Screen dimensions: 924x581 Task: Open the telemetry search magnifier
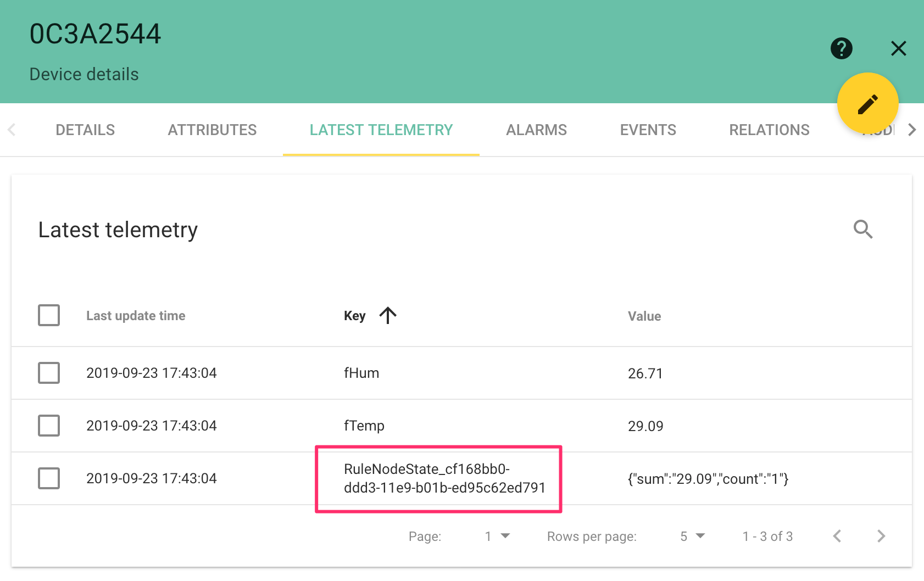click(x=863, y=230)
